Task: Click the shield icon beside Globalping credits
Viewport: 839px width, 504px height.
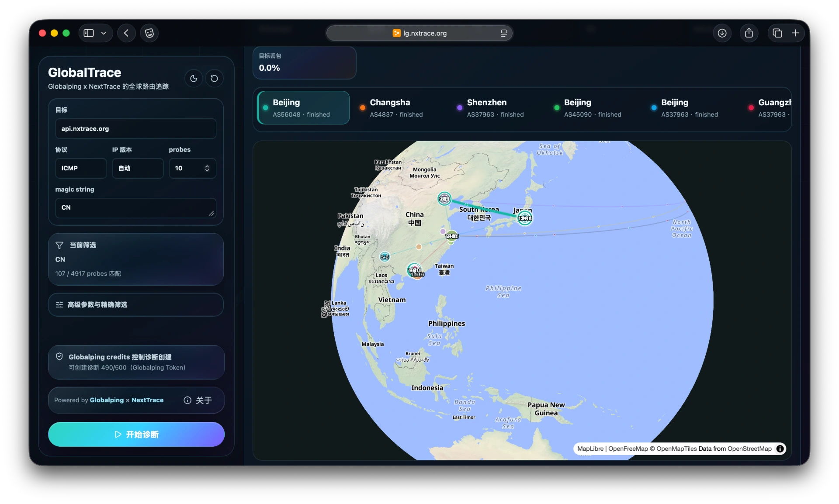Action: [59, 357]
